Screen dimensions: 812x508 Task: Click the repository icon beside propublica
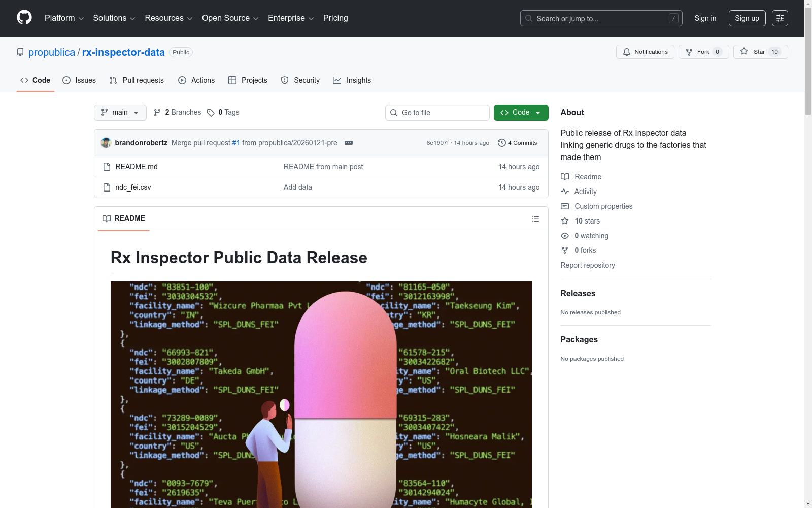point(20,52)
